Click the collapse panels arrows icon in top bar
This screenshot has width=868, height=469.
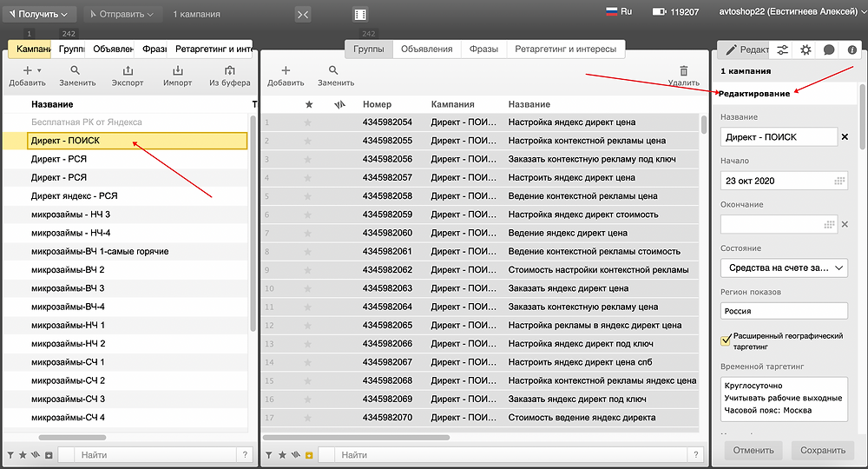pos(303,15)
